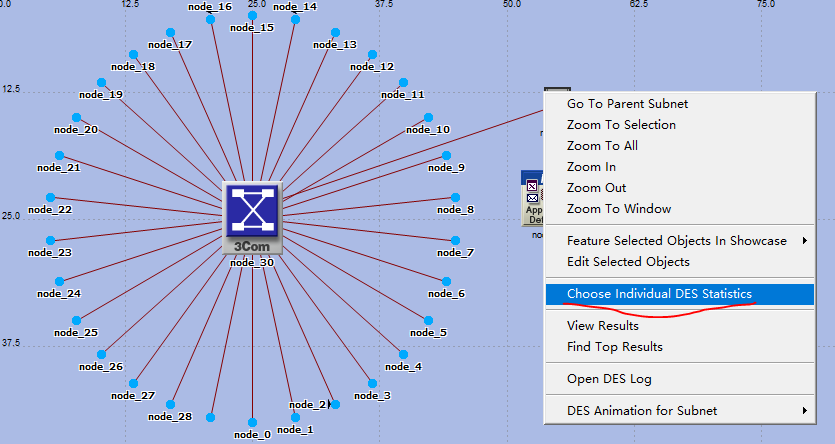Choose Edit Selected Objects
This screenshot has width=835, height=444.
(x=680, y=262)
